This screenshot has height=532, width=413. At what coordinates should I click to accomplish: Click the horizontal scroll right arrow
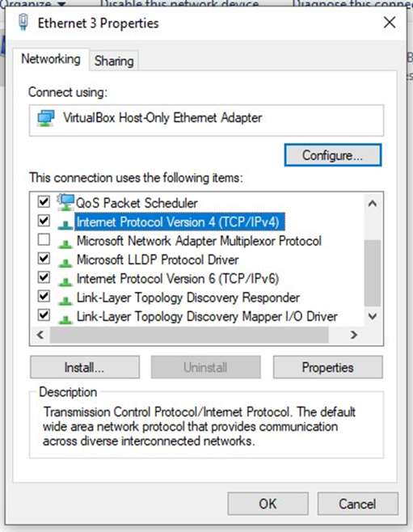[354, 335]
